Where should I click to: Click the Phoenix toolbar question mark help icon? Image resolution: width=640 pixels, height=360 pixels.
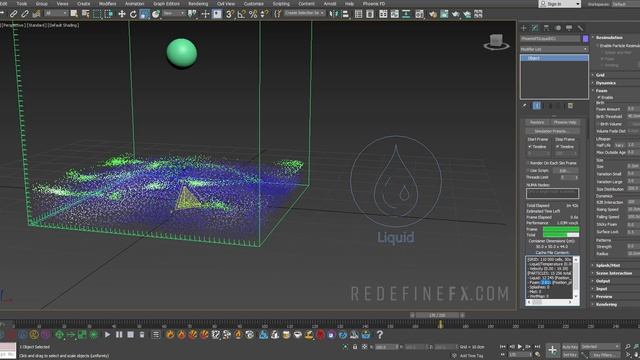(x=380, y=335)
